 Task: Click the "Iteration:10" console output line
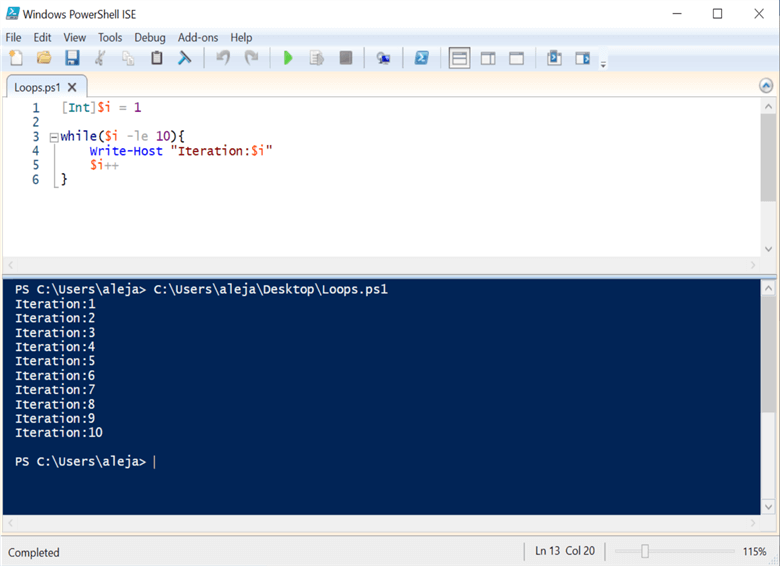point(59,433)
